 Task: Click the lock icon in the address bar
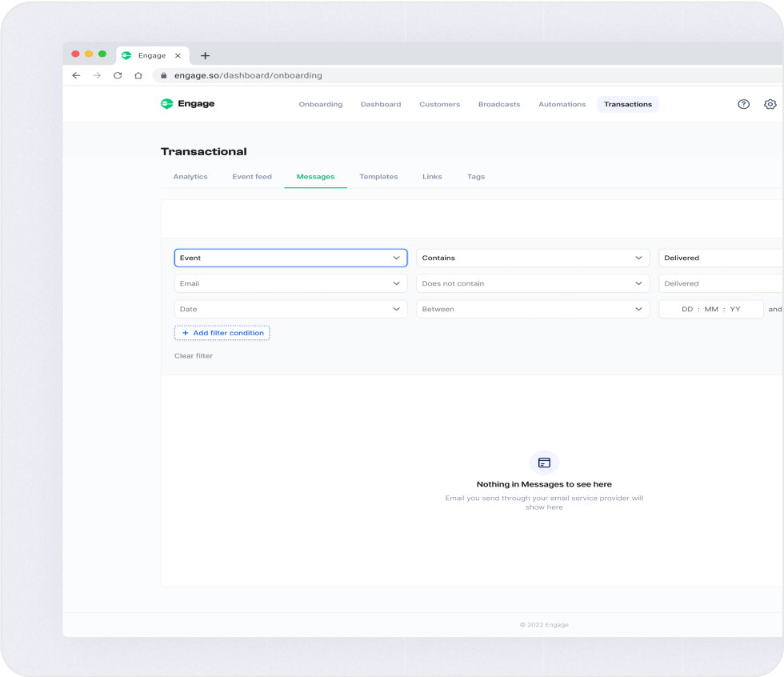point(163,75)
